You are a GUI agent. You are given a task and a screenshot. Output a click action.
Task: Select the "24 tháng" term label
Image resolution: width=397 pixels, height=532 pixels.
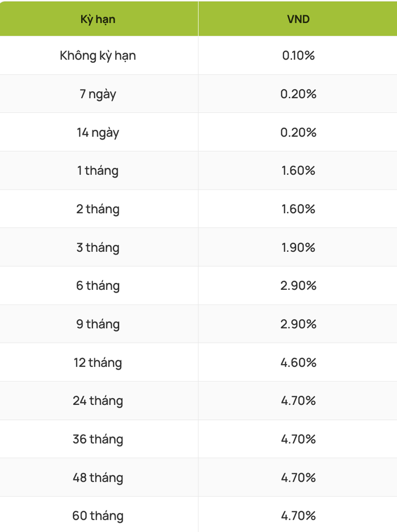98,401
